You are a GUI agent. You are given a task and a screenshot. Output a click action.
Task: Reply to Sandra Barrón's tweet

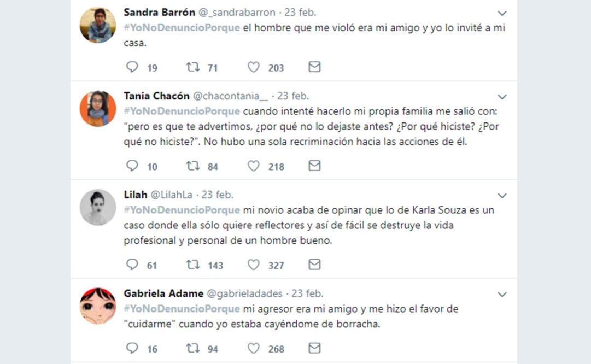click(132, 67)
